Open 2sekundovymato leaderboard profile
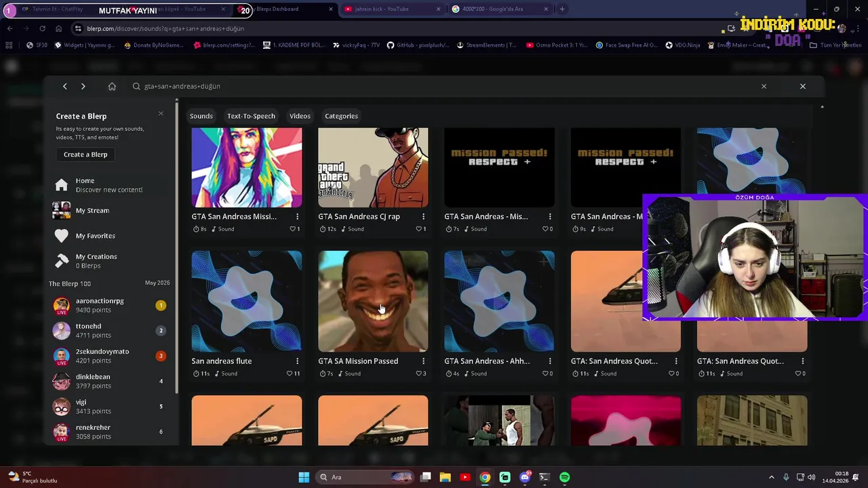Viewport: 868px width, 488px height. [111, 356]
